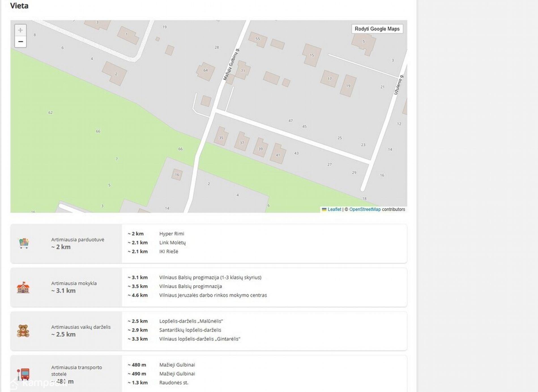The height and width of the screenshot is (392, 538).
Task: Select Vilniaus Balsių progimnazija school entry
Action: coord(190,286)
